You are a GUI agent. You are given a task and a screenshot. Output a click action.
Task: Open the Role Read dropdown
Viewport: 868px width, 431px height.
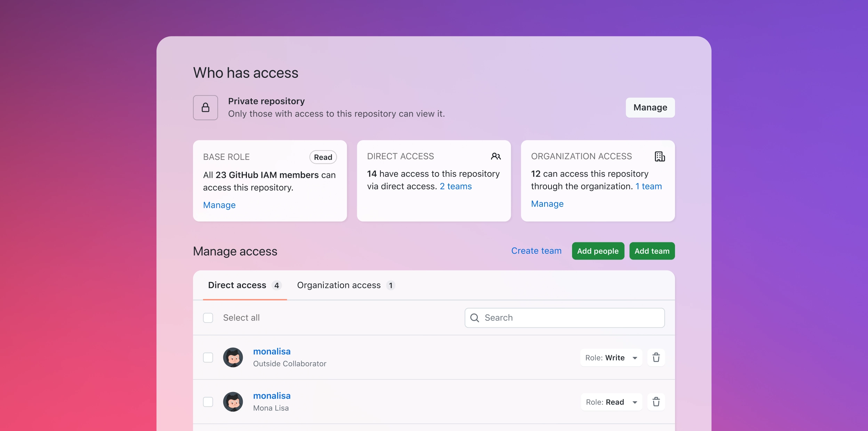click(x=612, y=402)
